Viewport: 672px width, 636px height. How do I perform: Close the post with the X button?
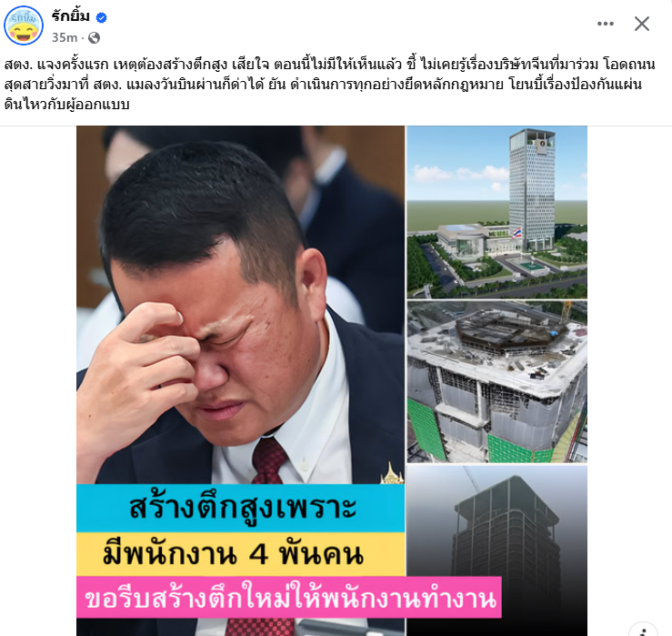click(x=642, y=24)
